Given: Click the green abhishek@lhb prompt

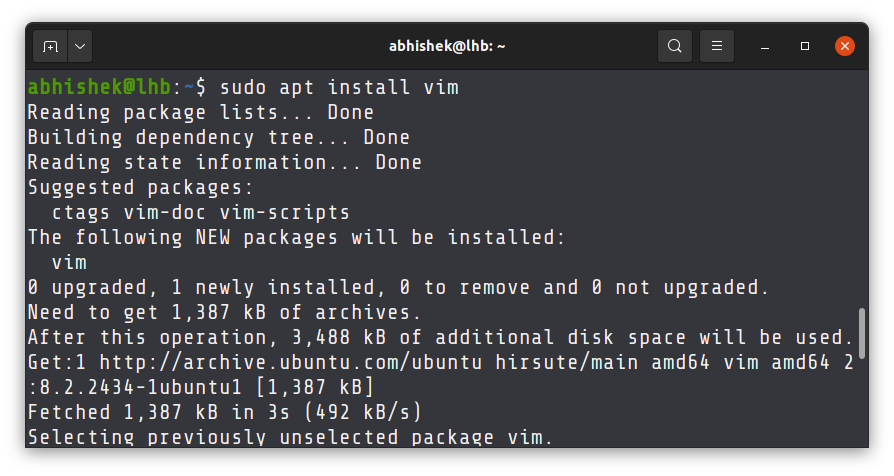Looking at the screenshot, I should click(99, 87).
